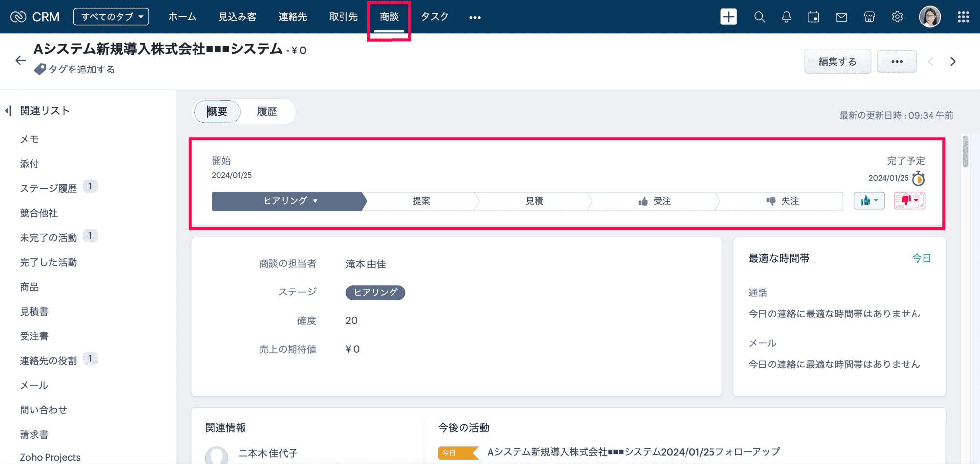This screenshot has height=464, width=980.
Task: Select the 概要 view toggle
Action: 217,112
